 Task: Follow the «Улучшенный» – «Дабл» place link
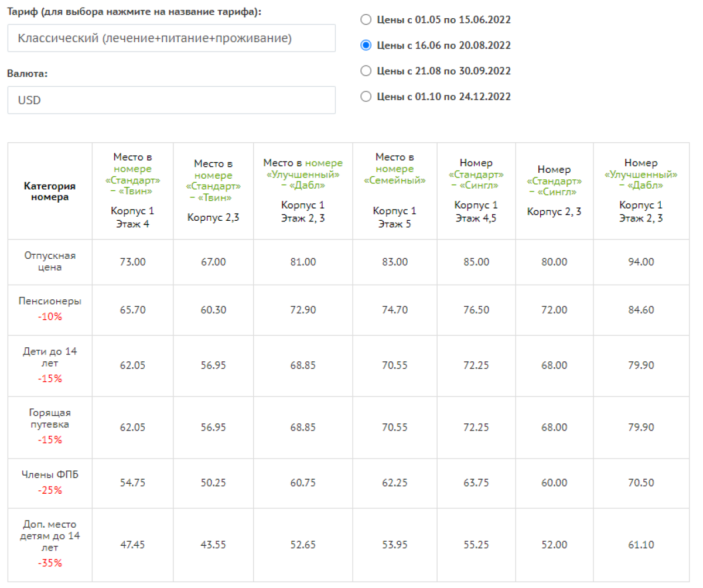pos(303,174)
